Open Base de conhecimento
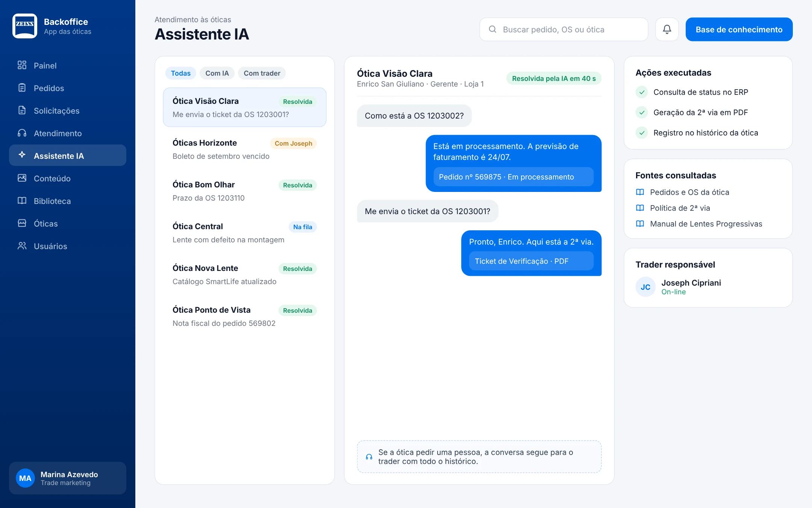Viewport: 812px width, 508px height. [739, 29]
